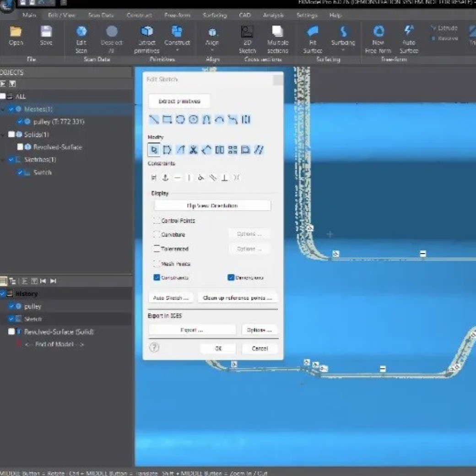This screenshot has height=476, width=476.
Task: Click the help question mark icon
Action: pos(154,347)
